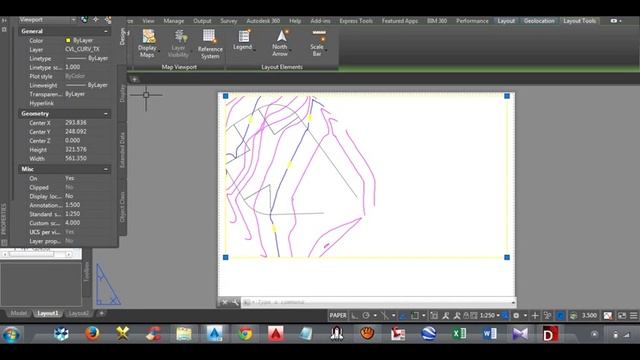This screenshot has width=640, height=360.
Task: Toggle PICKADD icon in Properties header
Action: click(x=84, y=20)
